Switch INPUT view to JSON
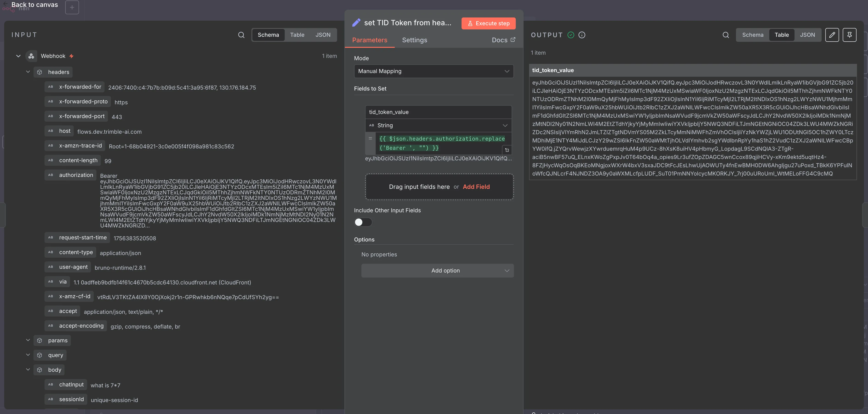Viewport: 868px width, 414px height. (323, 35)
